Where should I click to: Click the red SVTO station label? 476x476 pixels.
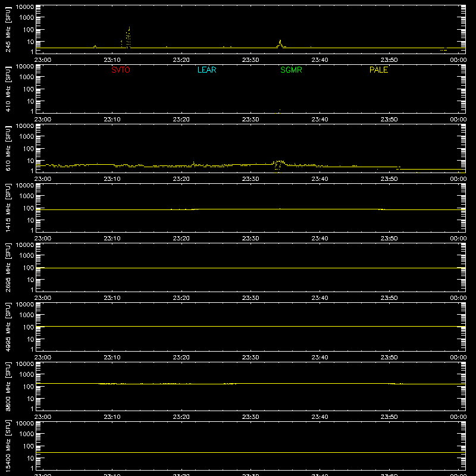pos(121,70)
